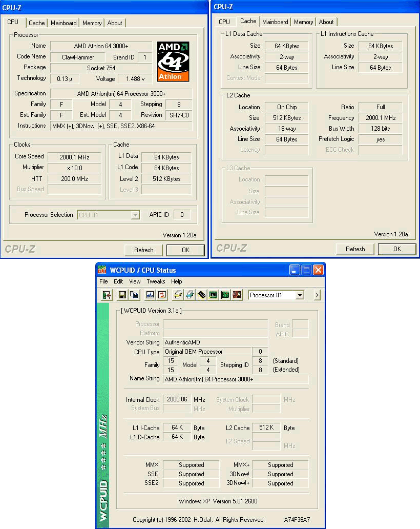Image resolution: width=420 pixels, height=529 pixels.
Task: Click the copy pages icon in WCPUID toolbar
Action: [134, 295]
